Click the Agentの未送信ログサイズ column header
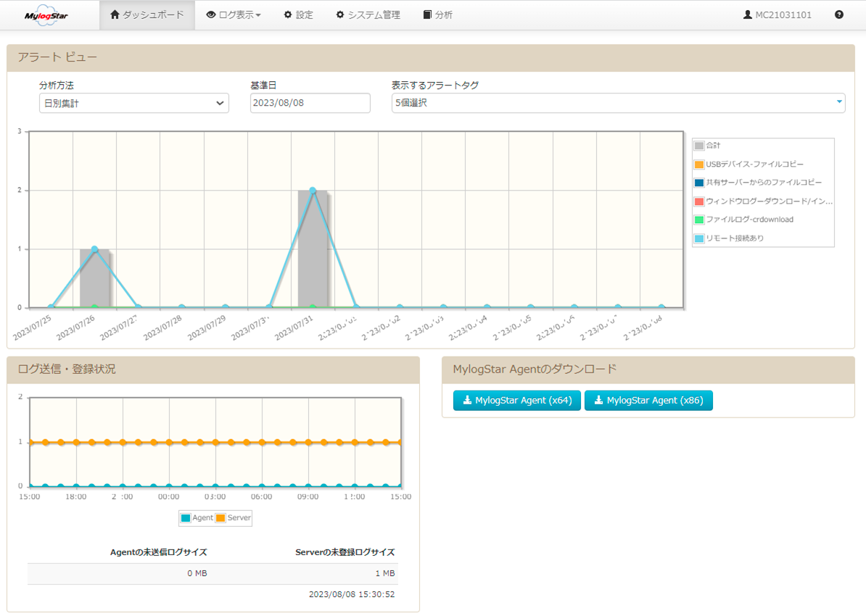 159,552
